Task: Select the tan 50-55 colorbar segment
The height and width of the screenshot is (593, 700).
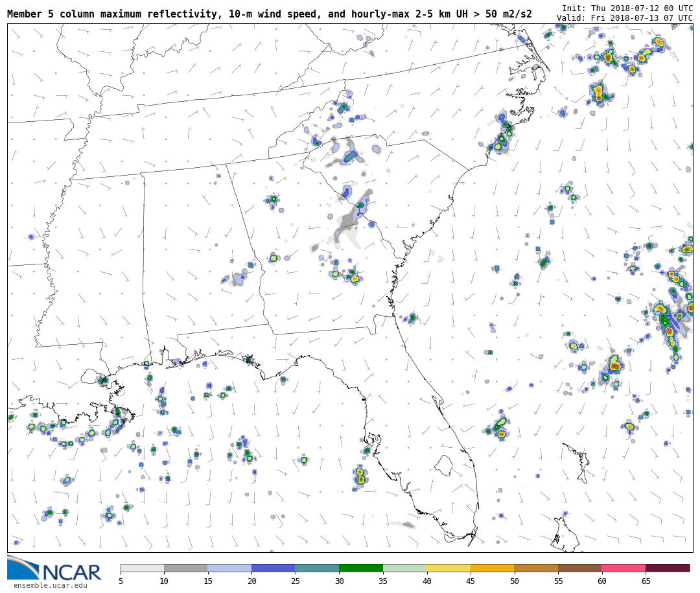Action: pyautogui.click(x=536, y=568)
